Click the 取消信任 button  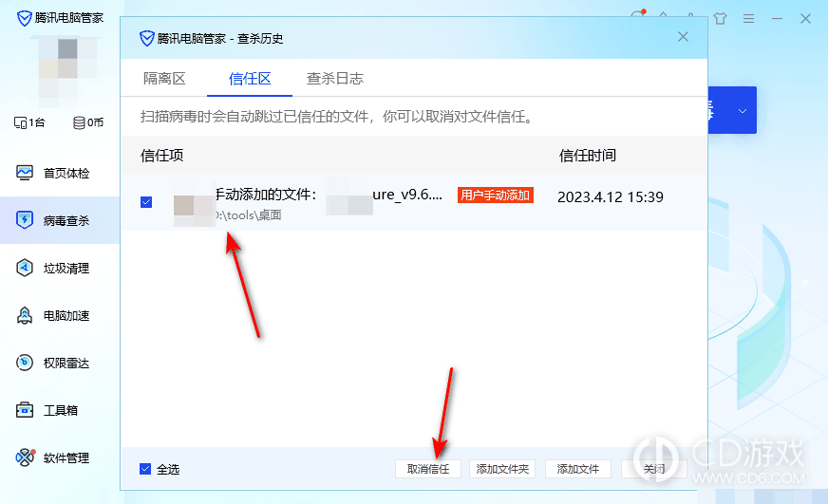click(427, 469)
